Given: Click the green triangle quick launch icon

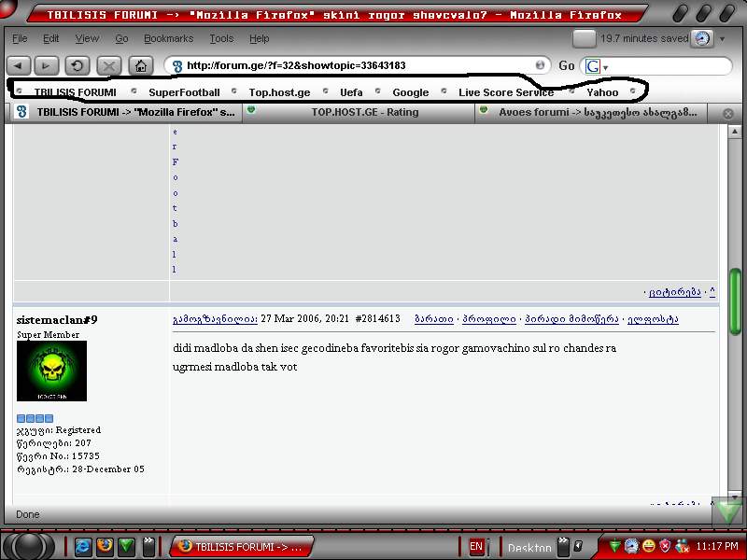Looking at the screenshot, I should pyautogui.click(x=126, y=546).
